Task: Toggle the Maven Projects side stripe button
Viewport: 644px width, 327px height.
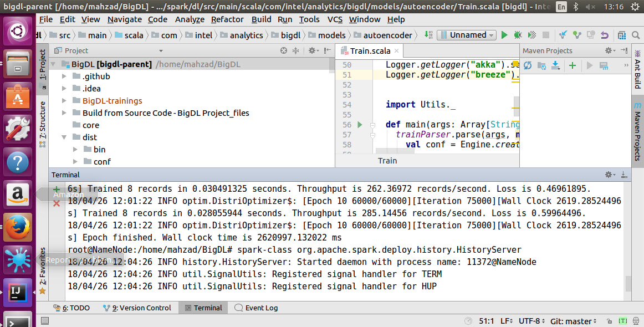Action: (x=637, y=131)
